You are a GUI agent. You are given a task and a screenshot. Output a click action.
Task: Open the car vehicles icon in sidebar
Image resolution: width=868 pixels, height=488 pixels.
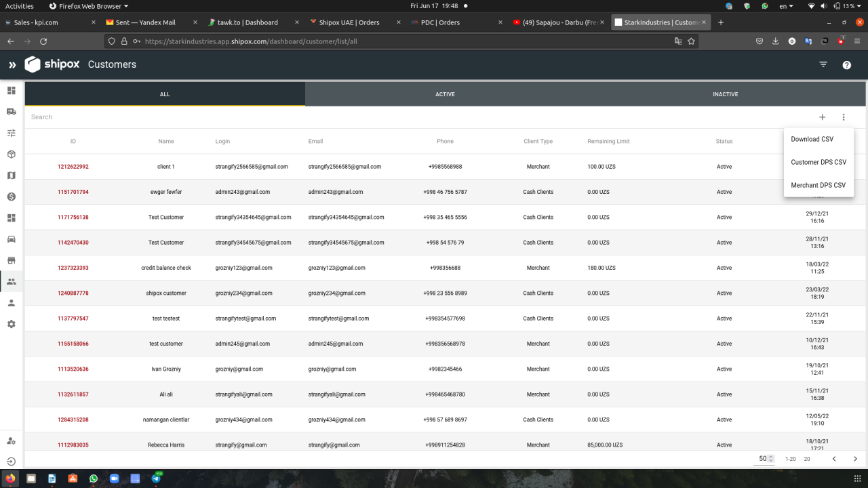(12, 239)
